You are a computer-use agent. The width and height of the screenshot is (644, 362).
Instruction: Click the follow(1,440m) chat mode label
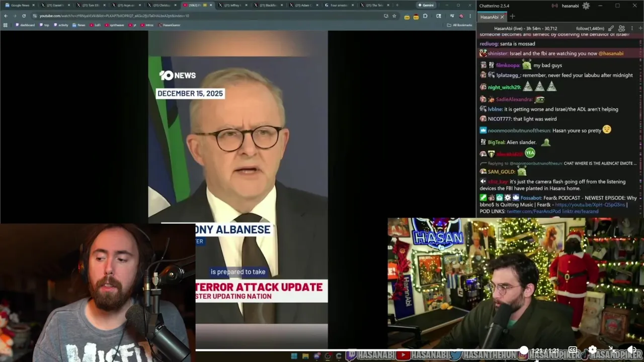(x=590, y=29)
